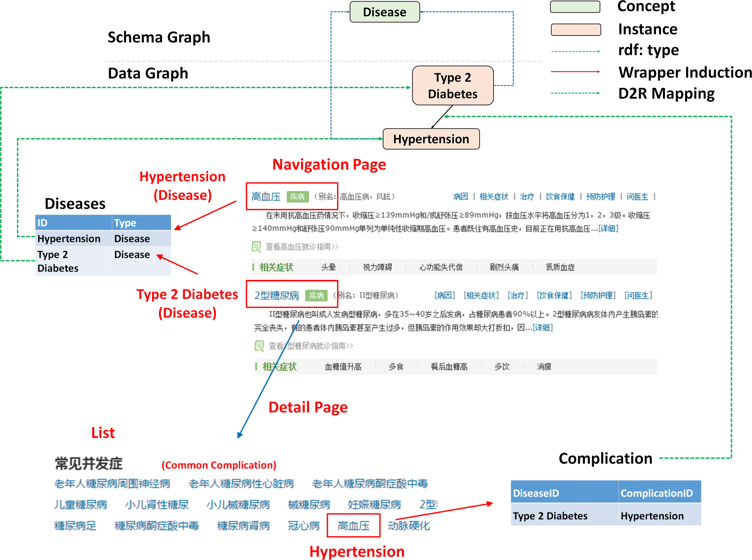The width and height of the screenshot is (752, 560).
Task: Click the 高血压 disease title link
Action: [x=266, y=196]
